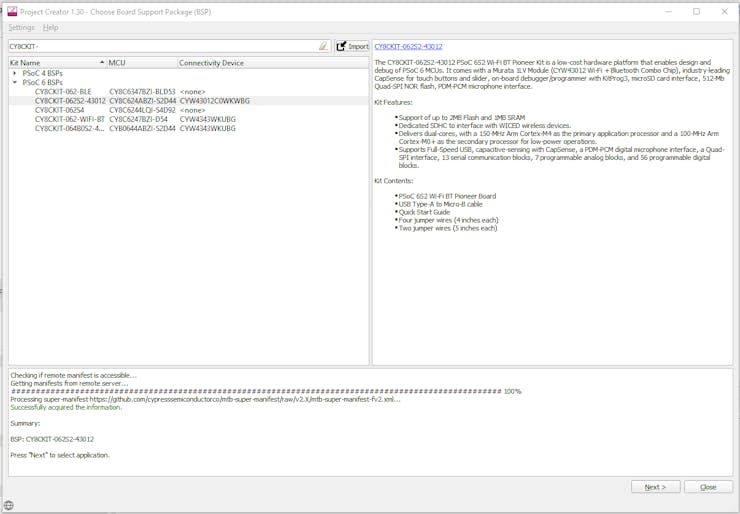Select the CY8CKIT-062S4 kit row
Screen dimensions: 740x514
pos(189,110)
